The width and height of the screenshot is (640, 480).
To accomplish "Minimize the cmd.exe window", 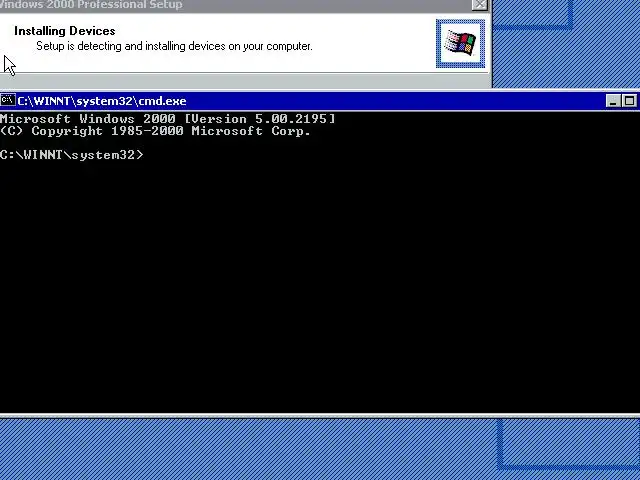I will [613, 101].
